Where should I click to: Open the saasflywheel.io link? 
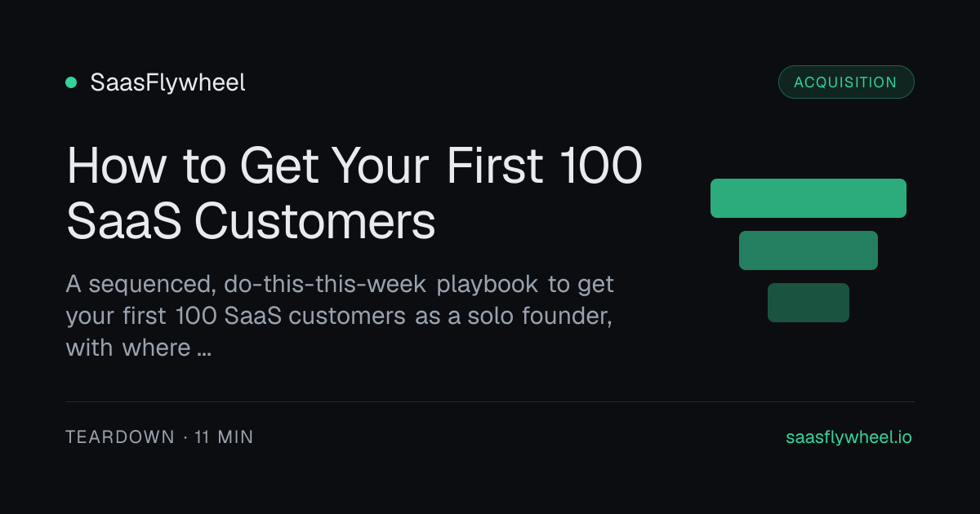click(x=849, y=437)
